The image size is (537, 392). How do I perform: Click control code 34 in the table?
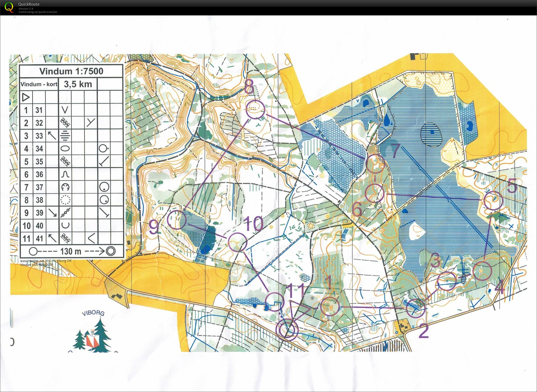pyautogui.click(x=39, y=149)
